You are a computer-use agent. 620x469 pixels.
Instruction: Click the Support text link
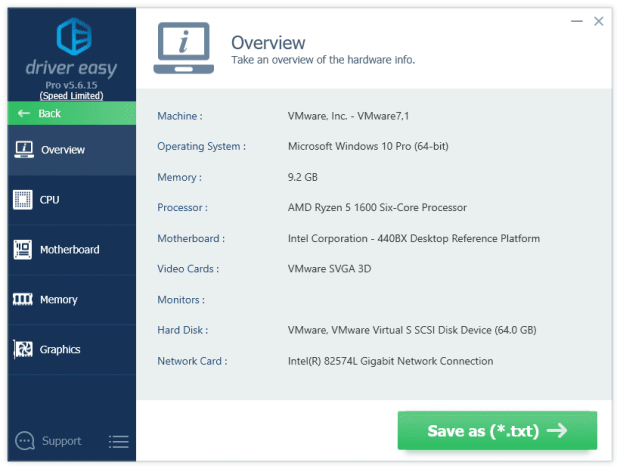pyautogui.click(x=62, y=441)
